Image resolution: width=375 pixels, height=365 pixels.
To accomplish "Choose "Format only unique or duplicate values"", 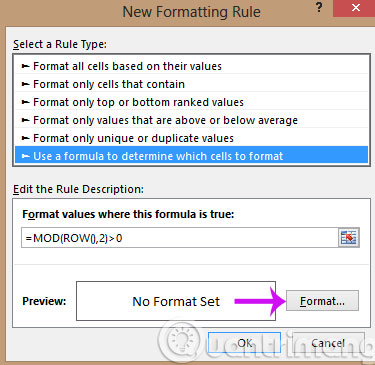I will 192,138.
